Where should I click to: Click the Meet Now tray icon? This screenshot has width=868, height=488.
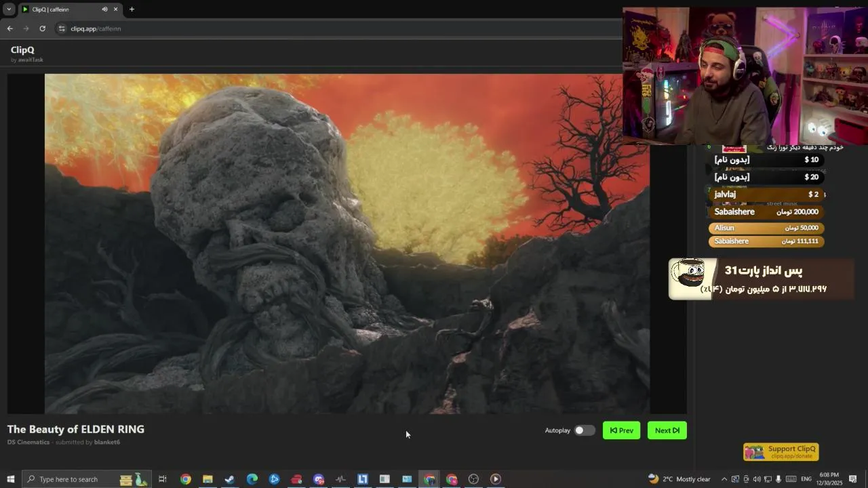pos(746,479)
